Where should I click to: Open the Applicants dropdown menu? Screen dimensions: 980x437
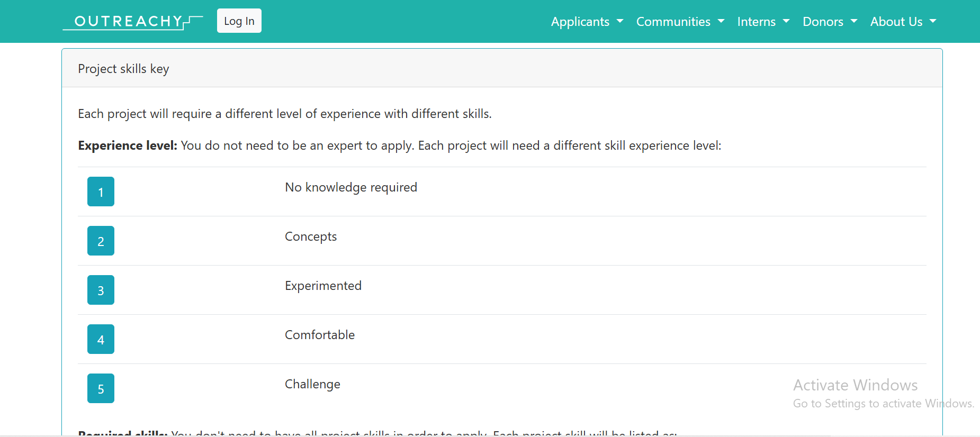(x=587, y=22)
